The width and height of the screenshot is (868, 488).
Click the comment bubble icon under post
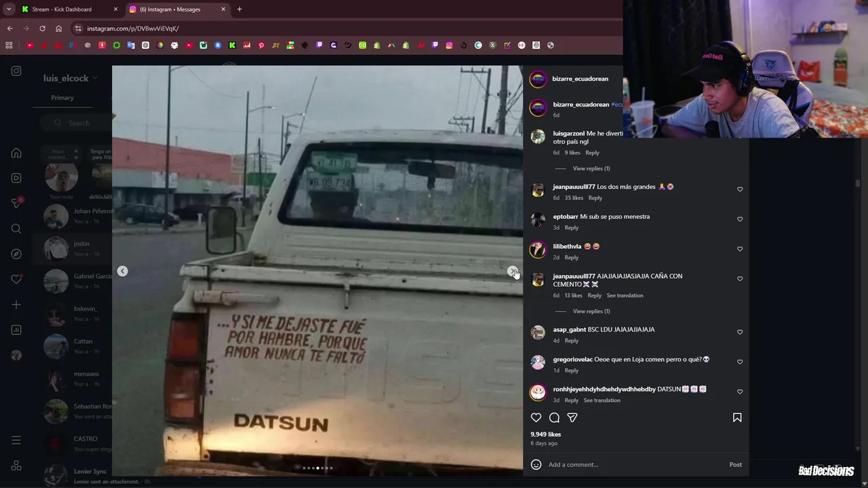(x=554, y=418)
